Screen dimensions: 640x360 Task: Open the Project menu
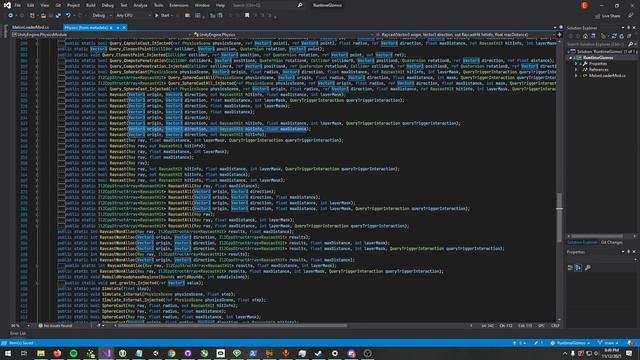tap(73, 5)
